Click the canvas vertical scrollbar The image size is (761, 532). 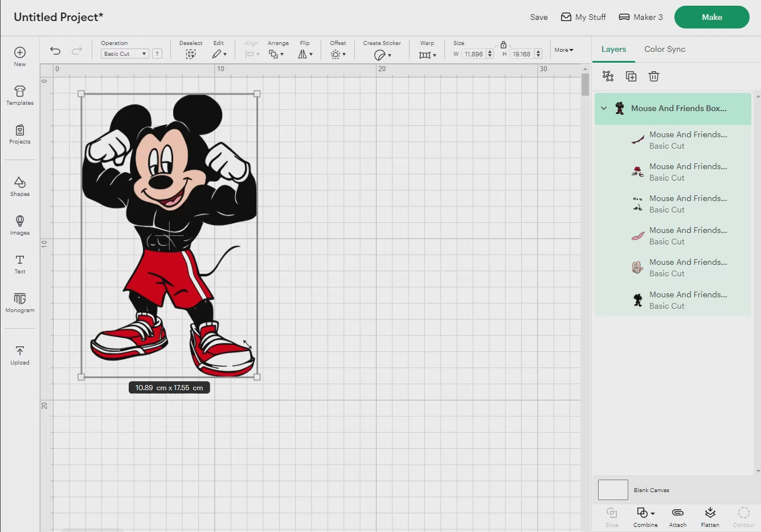pyautogui.click(x=585, y=84)
